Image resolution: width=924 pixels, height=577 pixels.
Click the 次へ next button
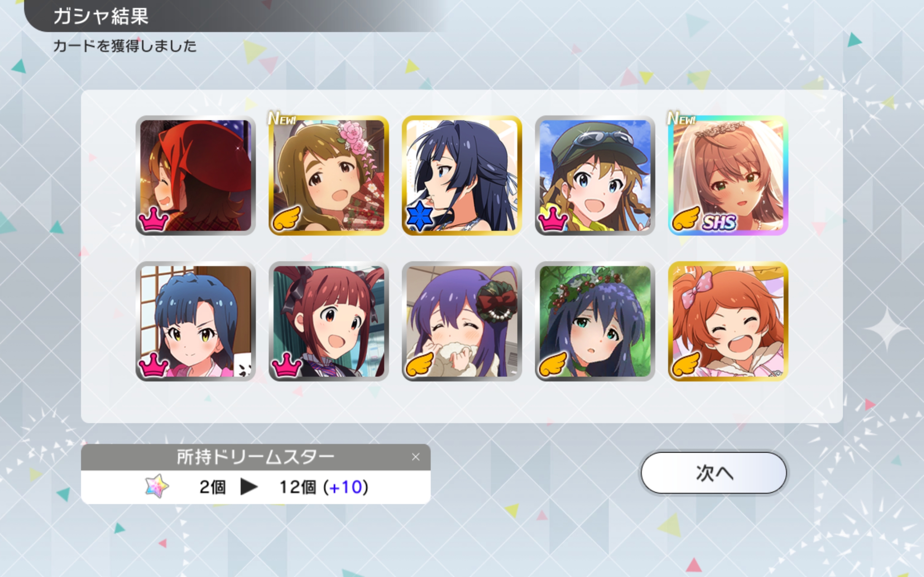point(714,473)
